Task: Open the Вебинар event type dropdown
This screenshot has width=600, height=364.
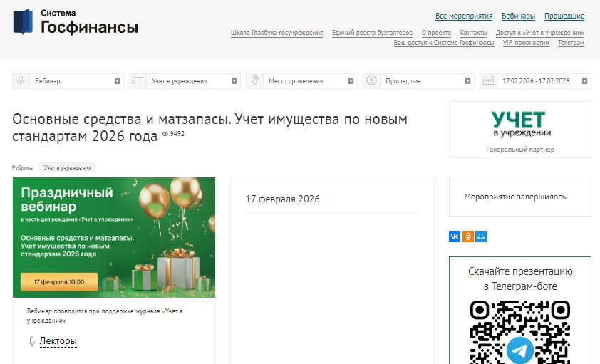Action: click(x=76, y=81)
